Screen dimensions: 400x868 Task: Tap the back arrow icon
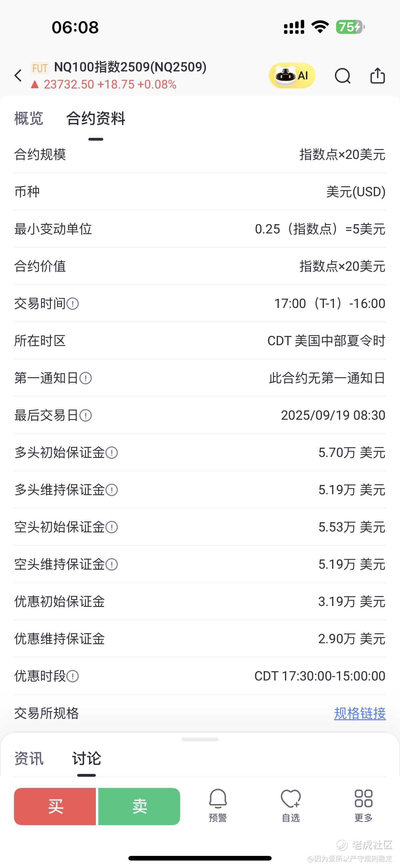[18, 75]
